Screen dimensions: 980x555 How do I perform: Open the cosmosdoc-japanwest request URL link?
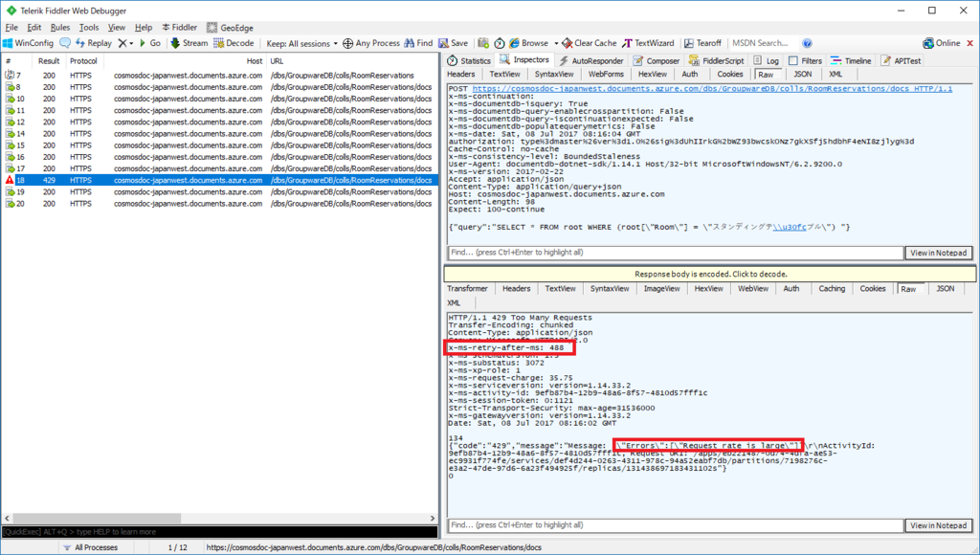pos(712,89)
